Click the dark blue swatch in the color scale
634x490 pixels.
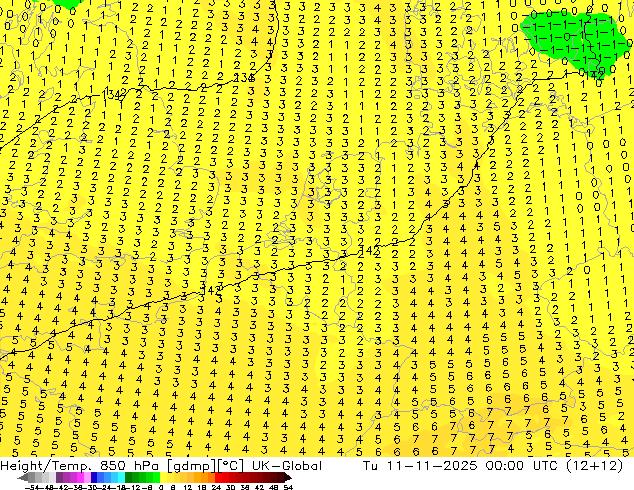coord(94,478)
